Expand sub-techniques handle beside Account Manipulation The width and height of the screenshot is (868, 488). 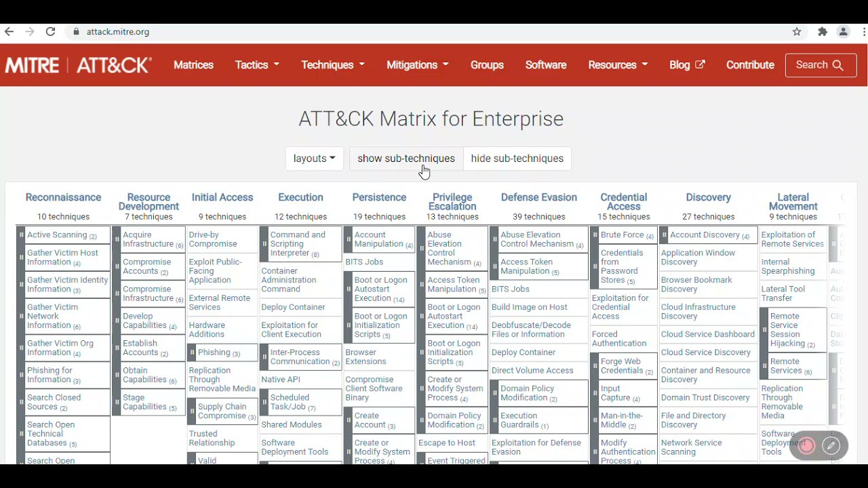click(349, 239)
